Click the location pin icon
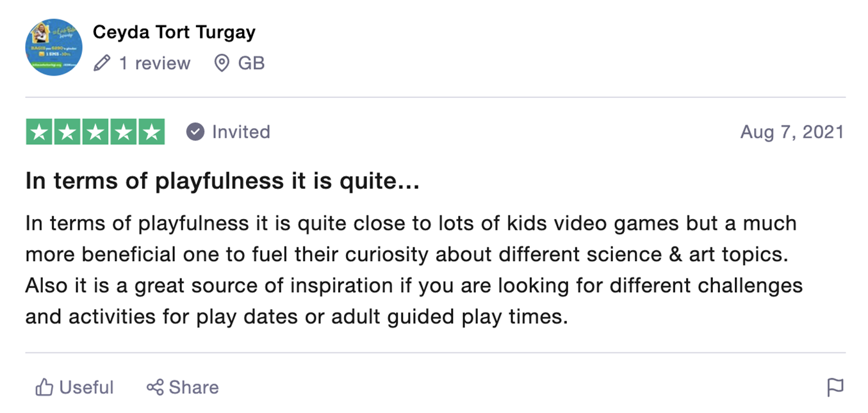The image size is (868, 413). click(222, 63)
